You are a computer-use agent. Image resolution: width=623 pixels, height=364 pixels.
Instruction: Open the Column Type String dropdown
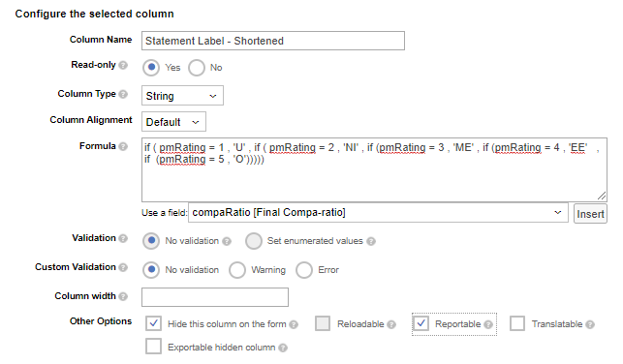[x=182, y=96]
